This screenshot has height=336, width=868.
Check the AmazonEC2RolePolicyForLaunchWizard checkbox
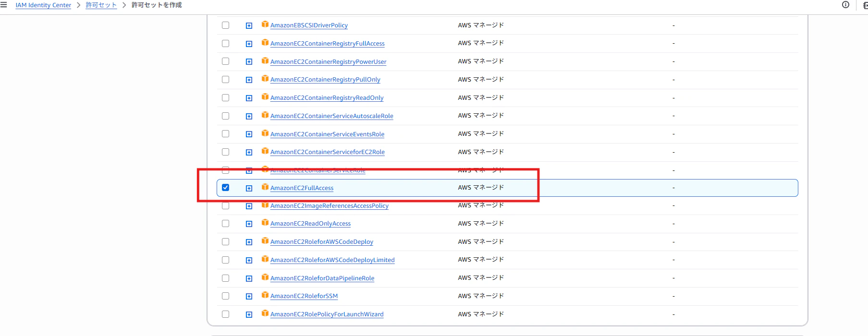coord(225,314)
